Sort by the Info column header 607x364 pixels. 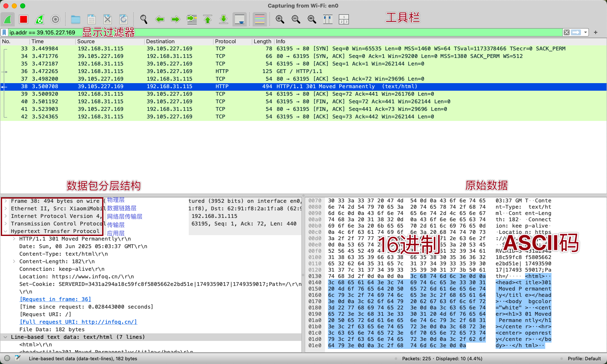440,42
